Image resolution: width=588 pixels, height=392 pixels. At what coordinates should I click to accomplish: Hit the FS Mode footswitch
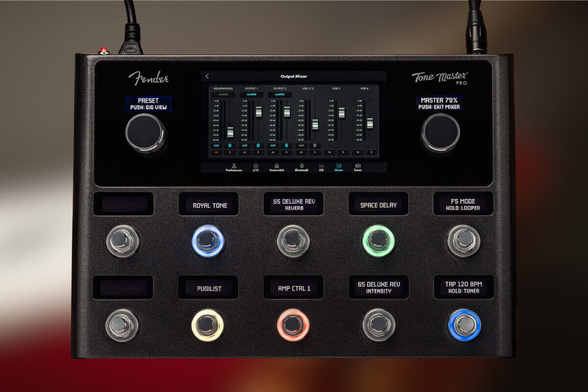pyautogui.click(x=463, y=241)
